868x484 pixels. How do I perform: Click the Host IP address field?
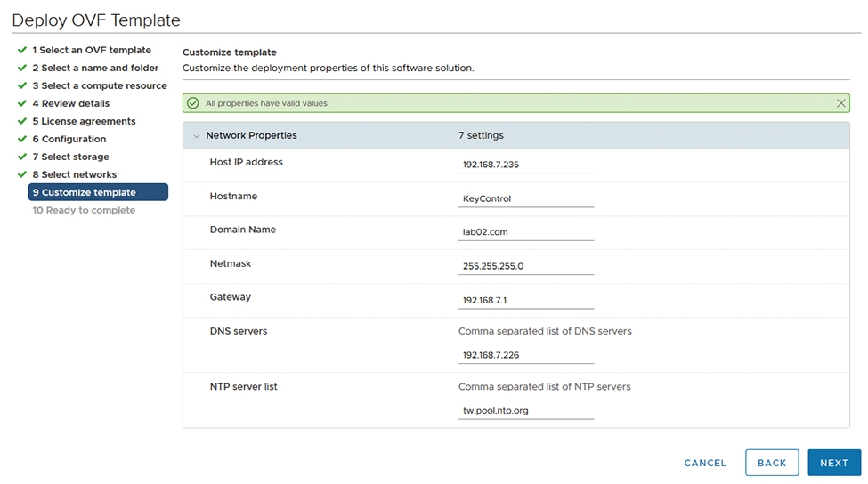click(x=526, y=165)
